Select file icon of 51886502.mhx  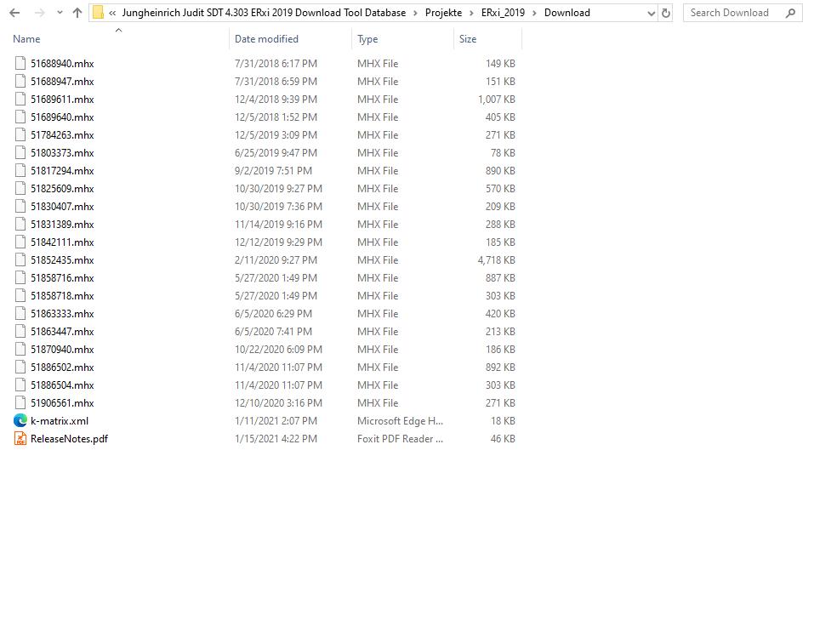(x=20, y=368)
